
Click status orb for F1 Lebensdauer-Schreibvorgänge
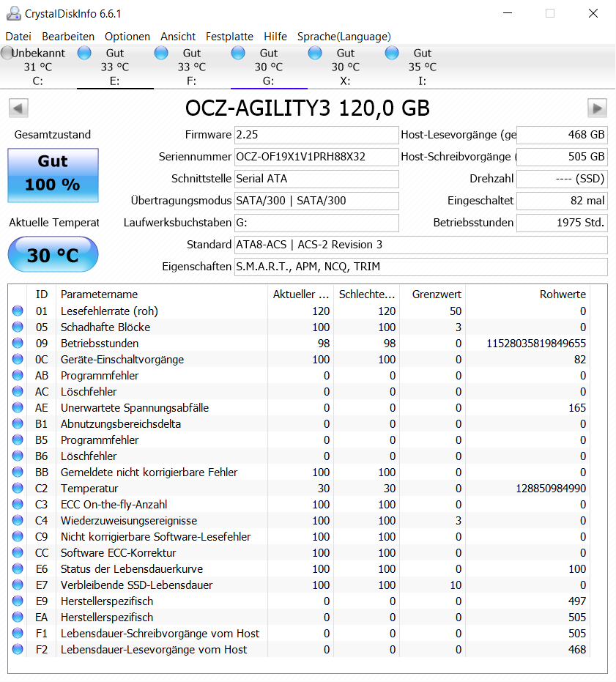pos(18,632)
